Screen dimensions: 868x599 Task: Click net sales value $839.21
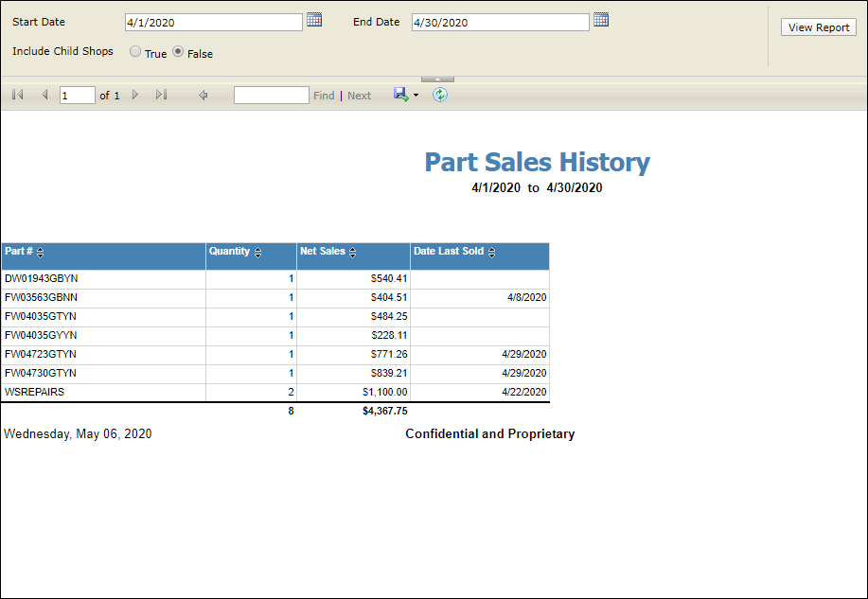(x=389, y=373)
